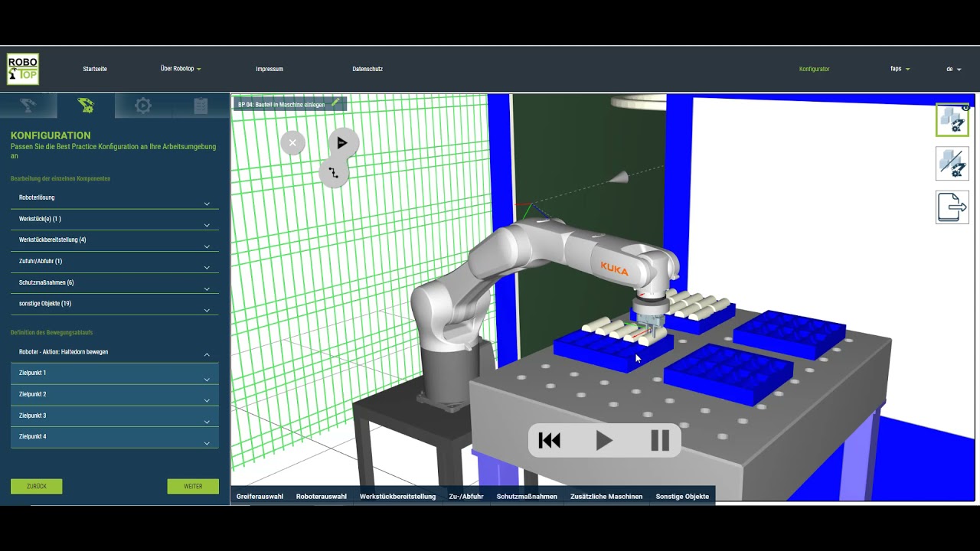The image size is (980, 551).
Task: Click the motion path waypoints icon
Action: (x=334, y=173)
